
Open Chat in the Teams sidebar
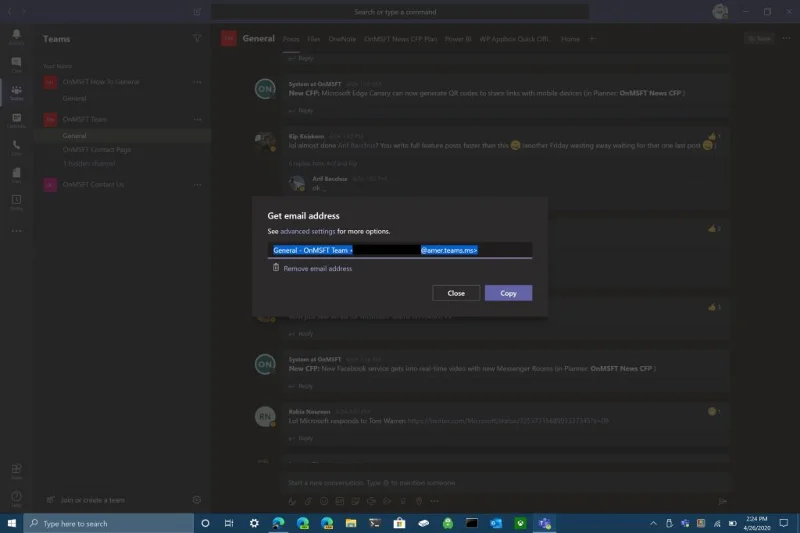(x=16, y=64)
